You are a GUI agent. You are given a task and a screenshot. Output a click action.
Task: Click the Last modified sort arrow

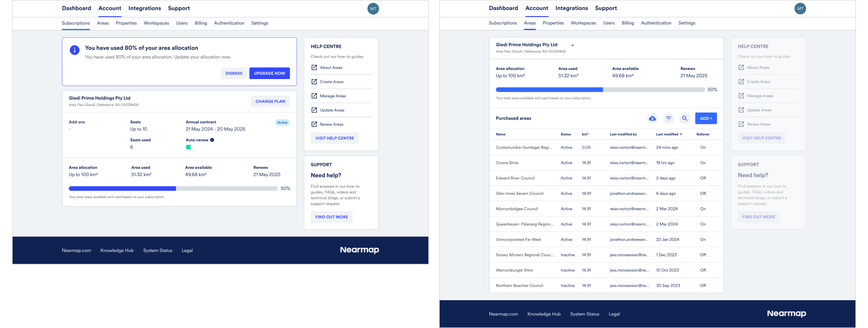(x=681, y=134)
